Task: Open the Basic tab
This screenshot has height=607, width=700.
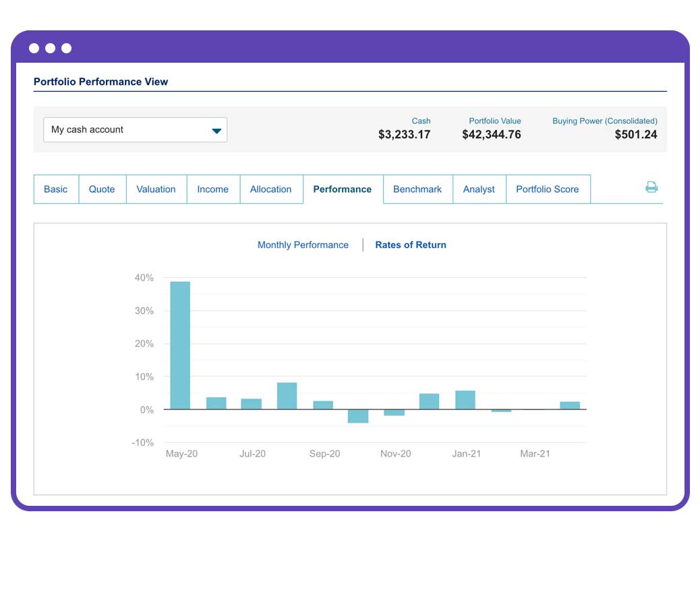Action: click(x=55, y=190)
